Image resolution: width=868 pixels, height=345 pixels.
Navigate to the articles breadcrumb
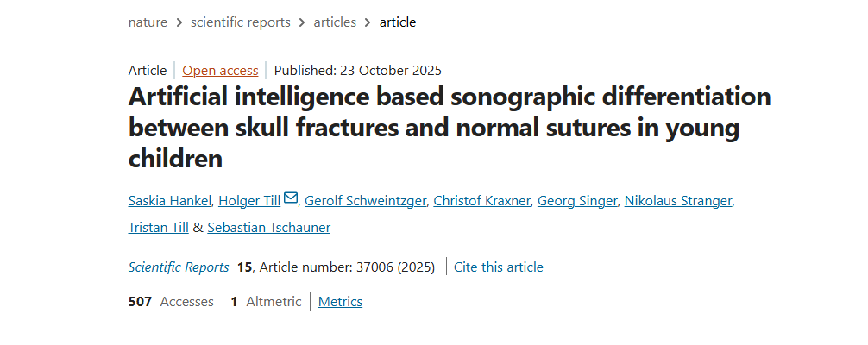[335, 22]
